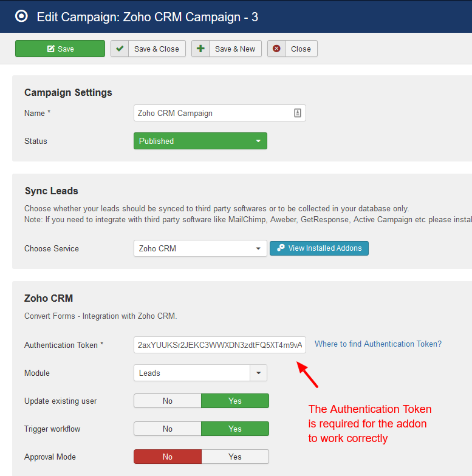Click the Campaign Settings heading
472x476 pixels.
(68, 92)
